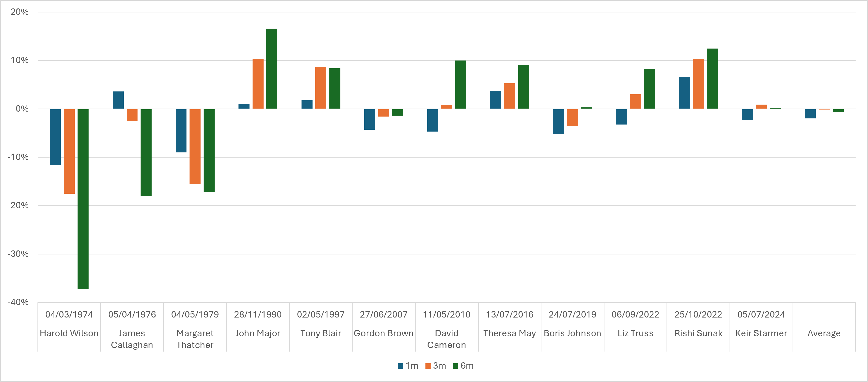The height and width of the screenshot is (382, 868).
Task: Click the 06/09/2022 date label
Action: pos(635,314)
